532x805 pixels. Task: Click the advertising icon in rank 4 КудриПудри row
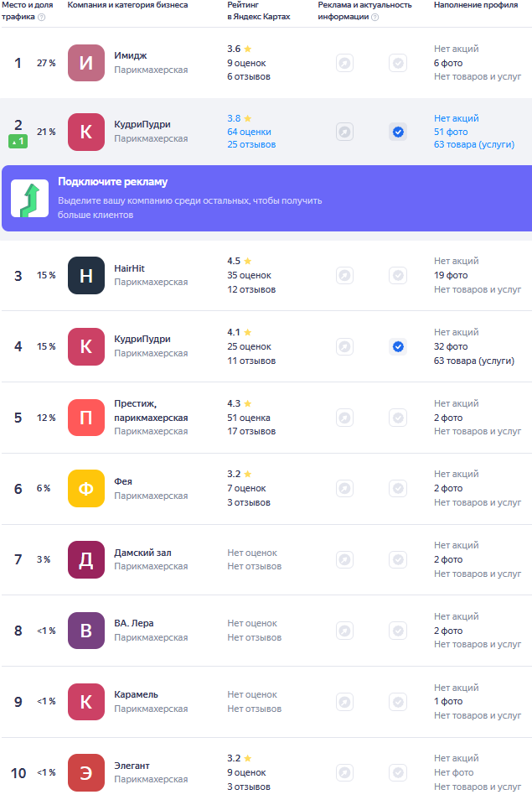(344, 346)
